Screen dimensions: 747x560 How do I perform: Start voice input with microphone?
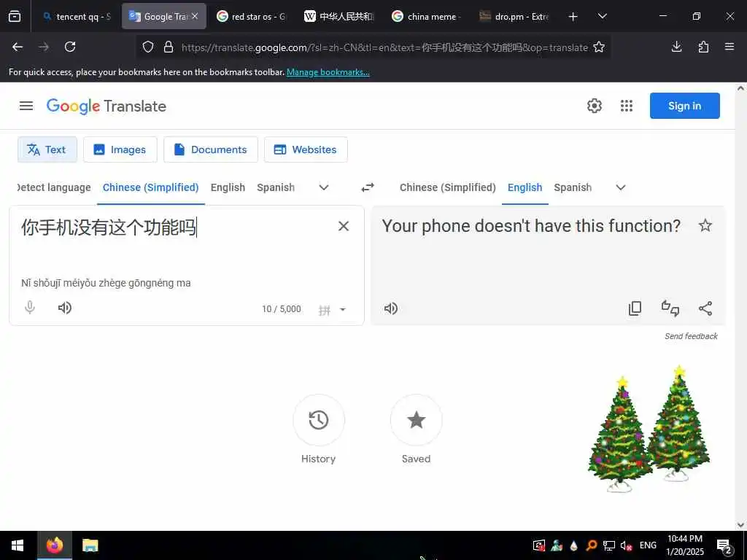tap(29, 308)
